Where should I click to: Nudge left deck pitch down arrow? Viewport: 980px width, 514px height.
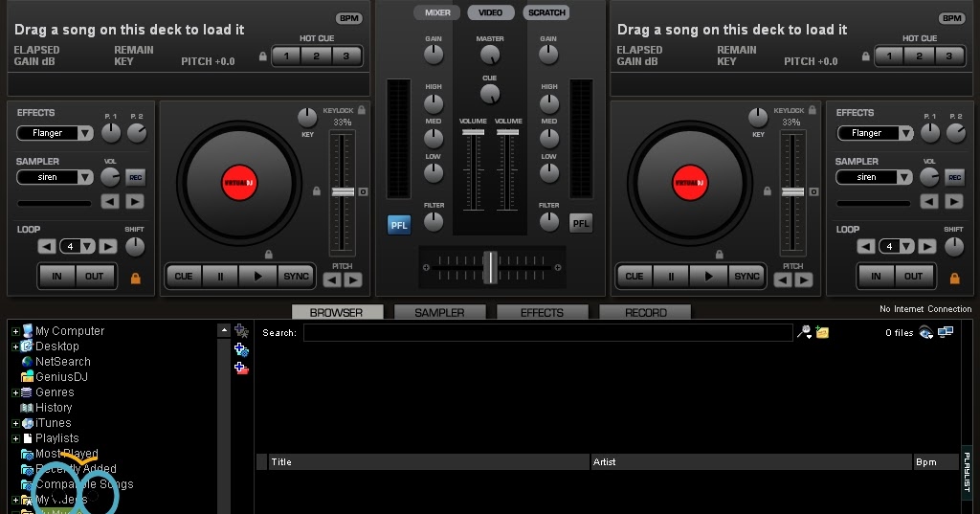tap(332, 280)
